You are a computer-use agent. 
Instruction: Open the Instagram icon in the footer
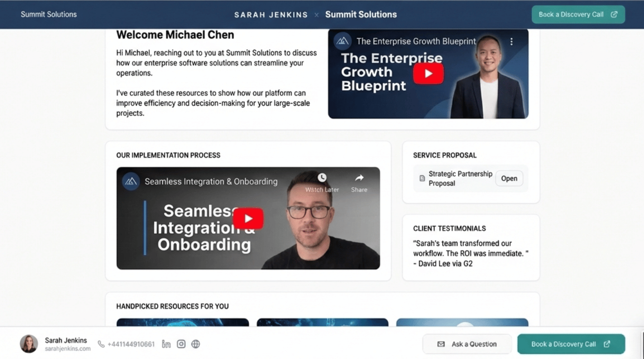tap(181, 344)
